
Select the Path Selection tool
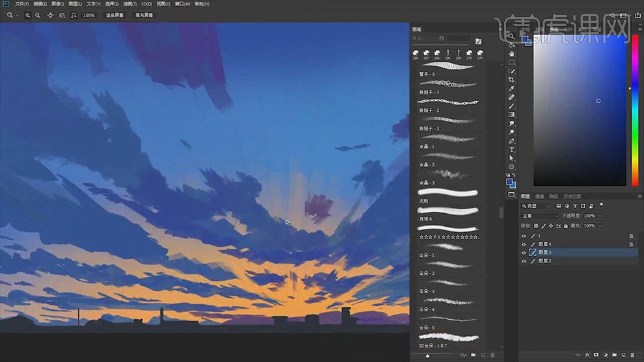pyautogui.click(x=511, y=158)
